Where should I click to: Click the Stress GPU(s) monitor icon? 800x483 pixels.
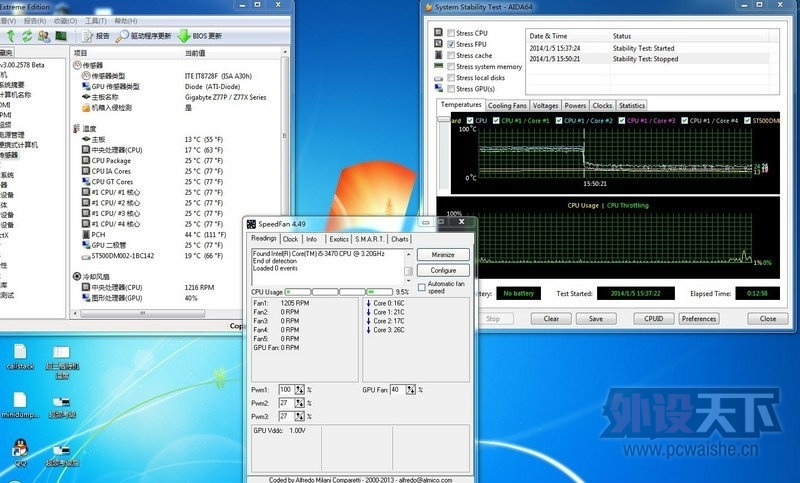point(438,88)
